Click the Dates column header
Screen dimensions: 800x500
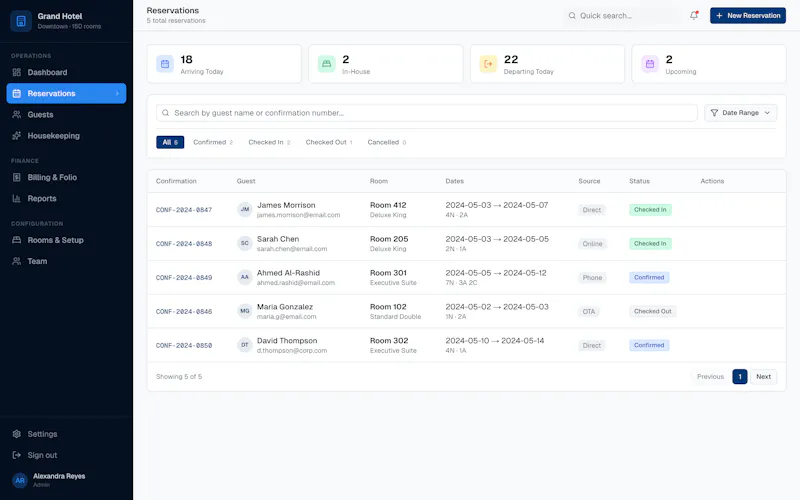point(455,181)
